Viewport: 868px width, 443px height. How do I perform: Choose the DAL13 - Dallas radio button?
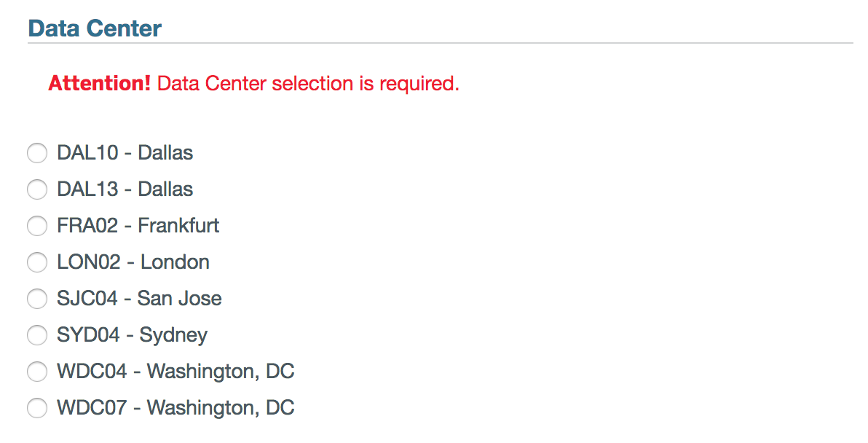tap(36, 189)
